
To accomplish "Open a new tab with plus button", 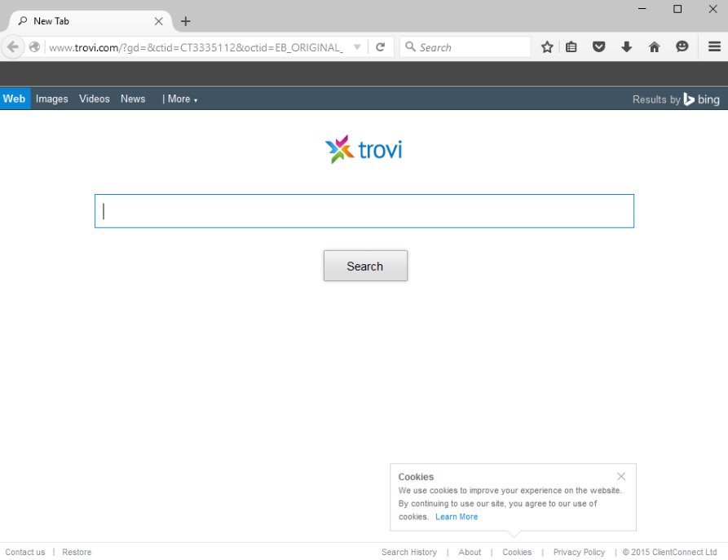I will (186, 21).
